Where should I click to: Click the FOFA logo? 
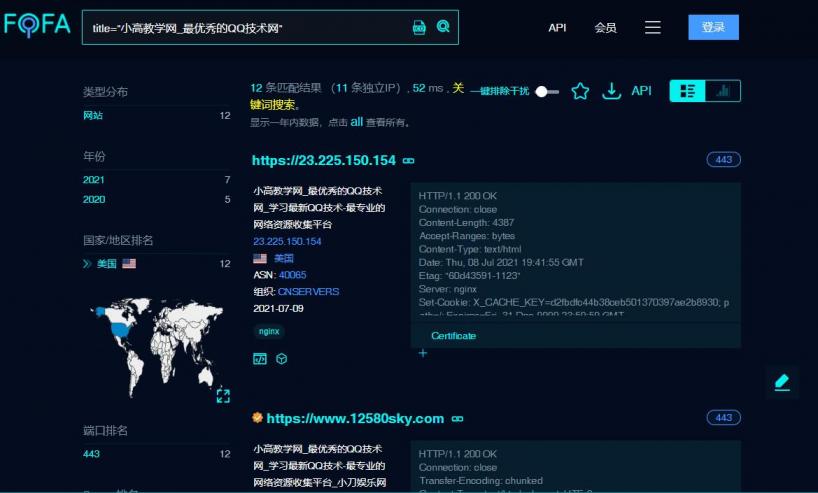point(37,25)
